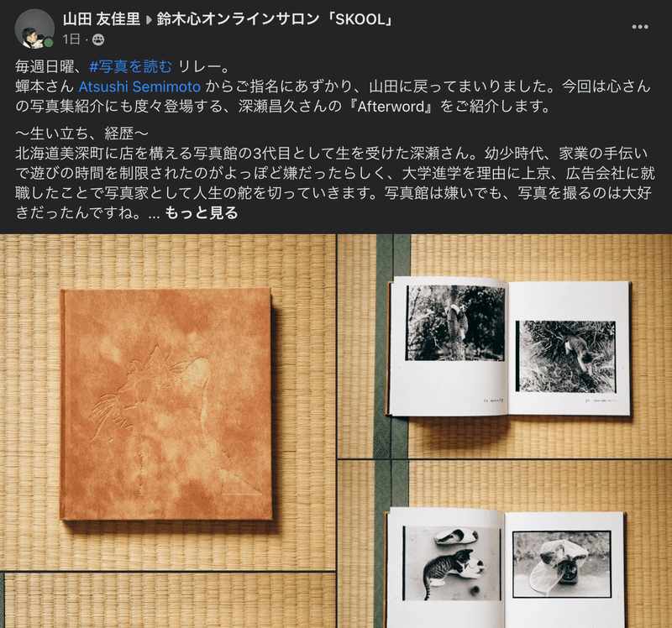The width and height of the screenshot is (672, 628).
Task: Open photo of book spread with kitten and slippers
Action: (x=505, y=544)
